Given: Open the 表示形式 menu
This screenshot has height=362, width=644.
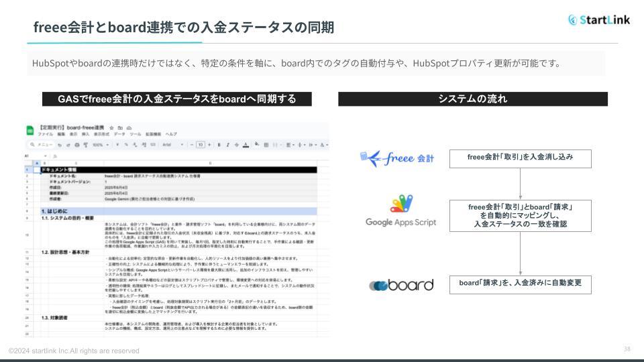Looking at the screenshot, I should (101, 134).
